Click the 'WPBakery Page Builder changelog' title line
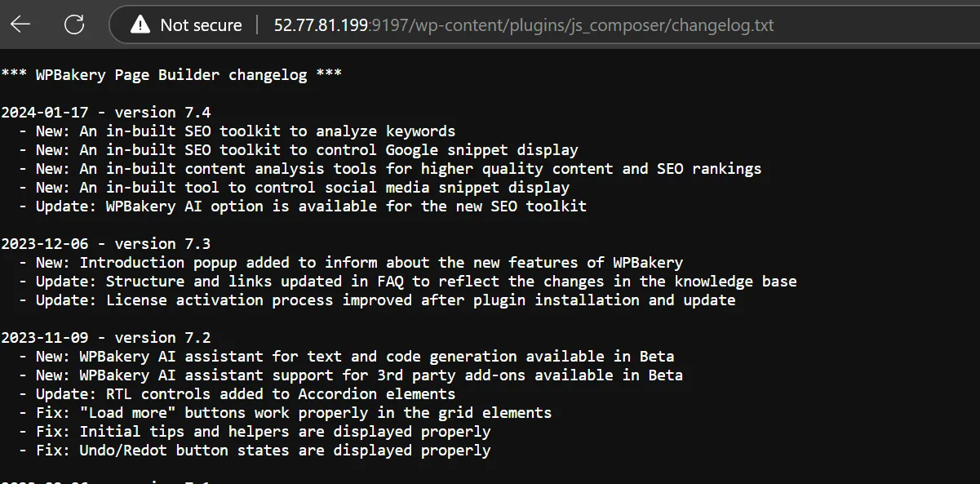The image size is (980, 484). point(171,75)
